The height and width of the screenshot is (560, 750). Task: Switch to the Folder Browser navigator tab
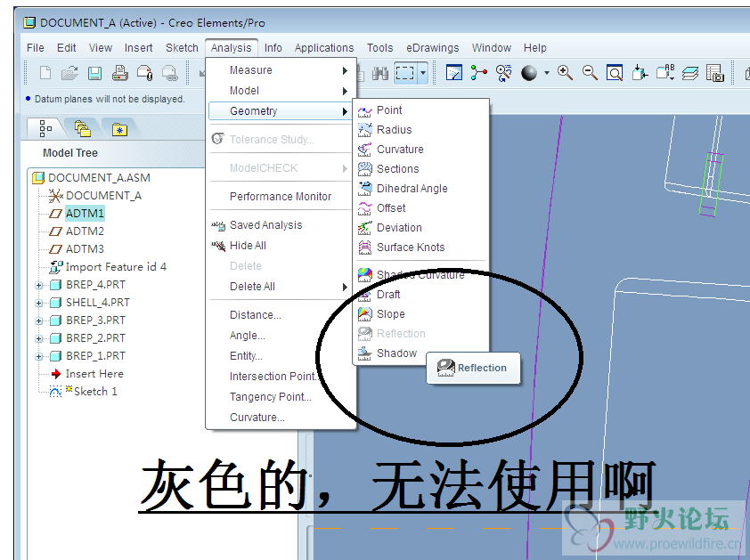coord(82,128)
